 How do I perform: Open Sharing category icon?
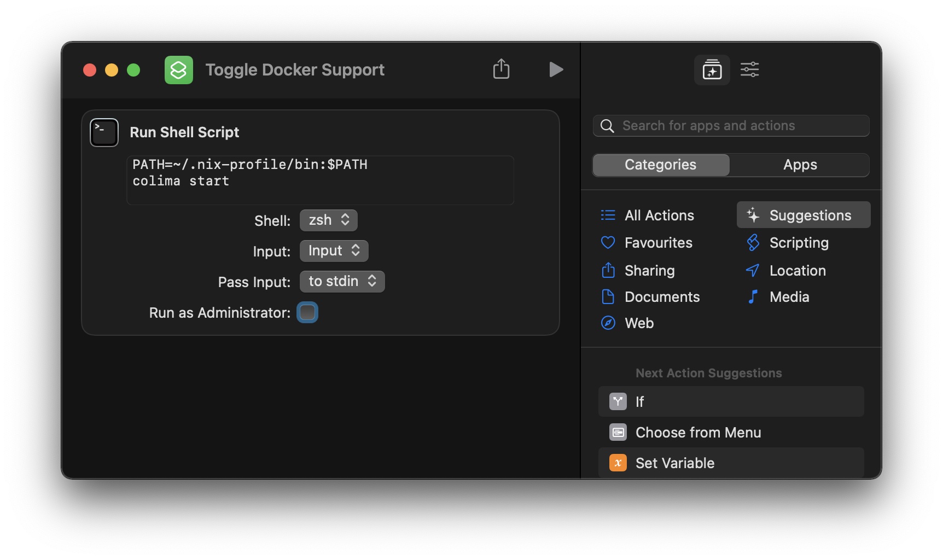(x=608, y=270)
